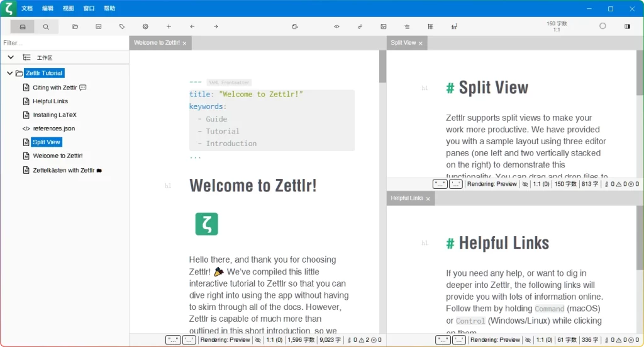The height and width of the screenshot is (347, 644).
Task: Open global search with the magnifier icon
Action: 46,26
